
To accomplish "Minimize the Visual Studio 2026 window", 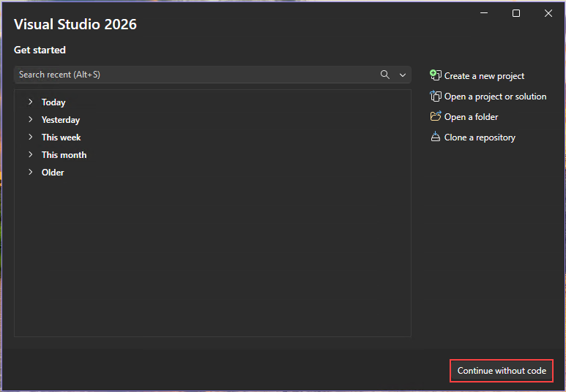I will (x=484, y=13).
